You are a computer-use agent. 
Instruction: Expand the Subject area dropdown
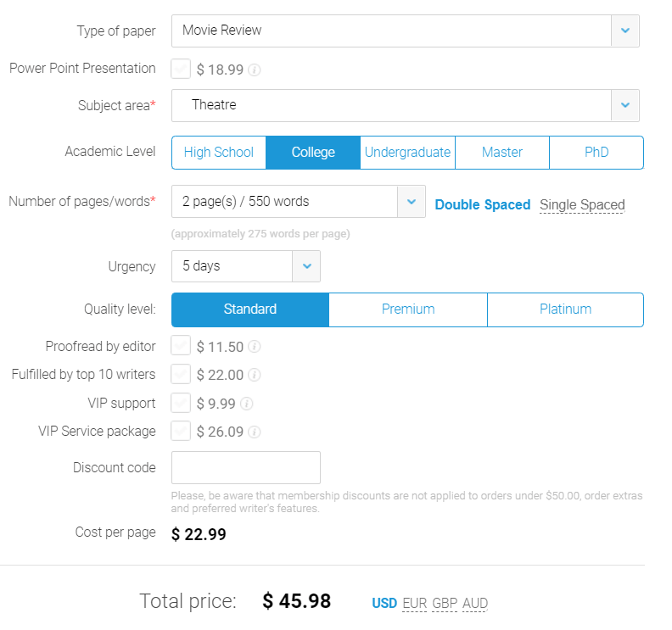click(624, 105)
